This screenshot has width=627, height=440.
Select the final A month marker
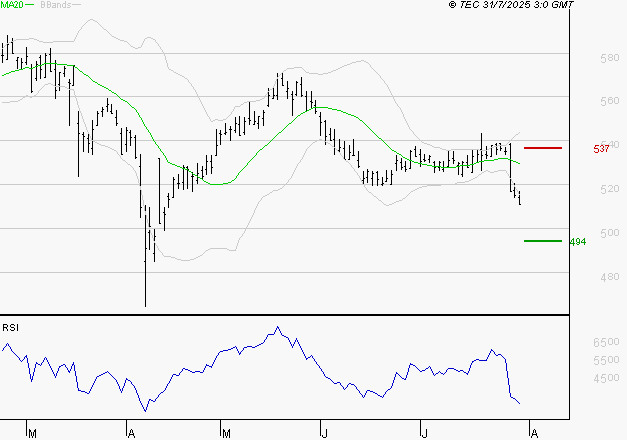532,433
